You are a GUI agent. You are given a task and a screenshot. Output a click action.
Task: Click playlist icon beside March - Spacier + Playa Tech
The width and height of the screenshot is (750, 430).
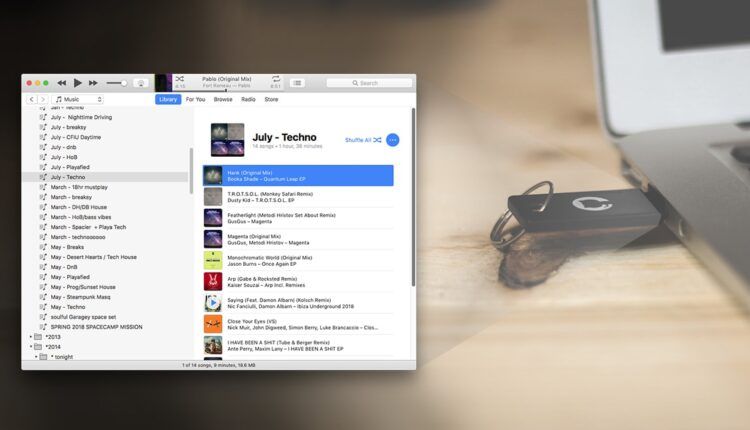[x=43, y=227]
